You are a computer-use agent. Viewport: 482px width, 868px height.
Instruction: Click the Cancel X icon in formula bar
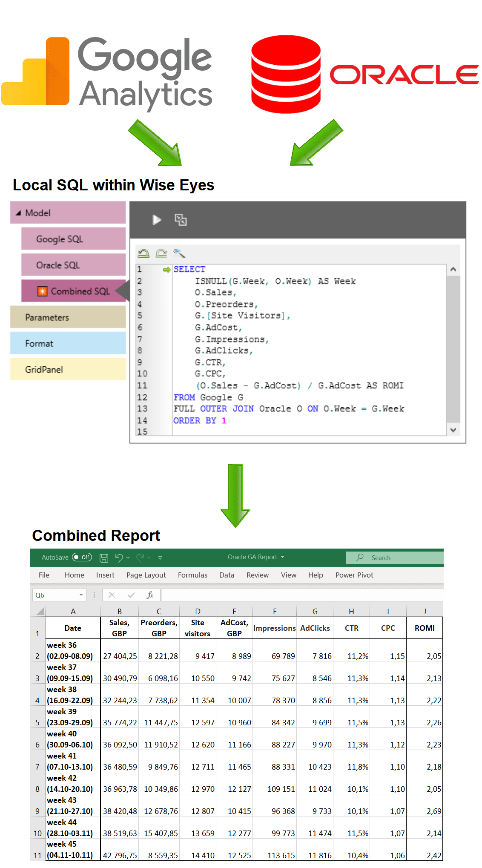pyautogui.click(x=112, y=595)
